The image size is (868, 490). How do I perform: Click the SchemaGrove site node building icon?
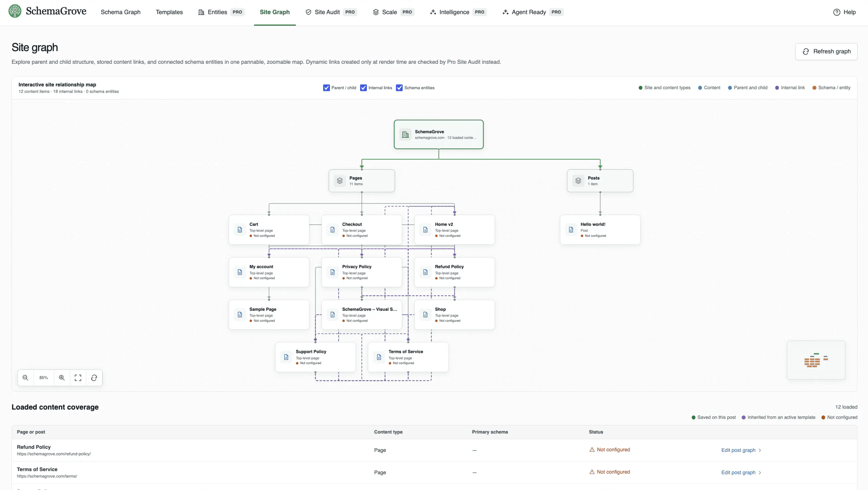coord(405,134)
